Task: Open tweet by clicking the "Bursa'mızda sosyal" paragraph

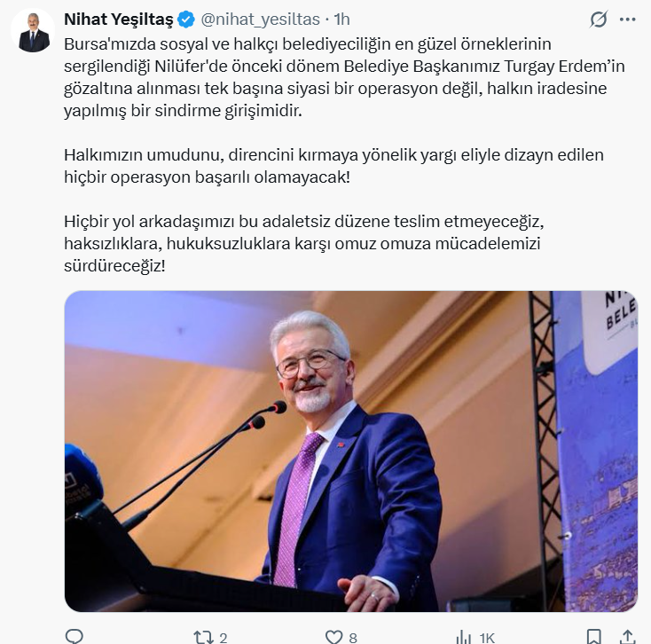Action: point(344,77)
